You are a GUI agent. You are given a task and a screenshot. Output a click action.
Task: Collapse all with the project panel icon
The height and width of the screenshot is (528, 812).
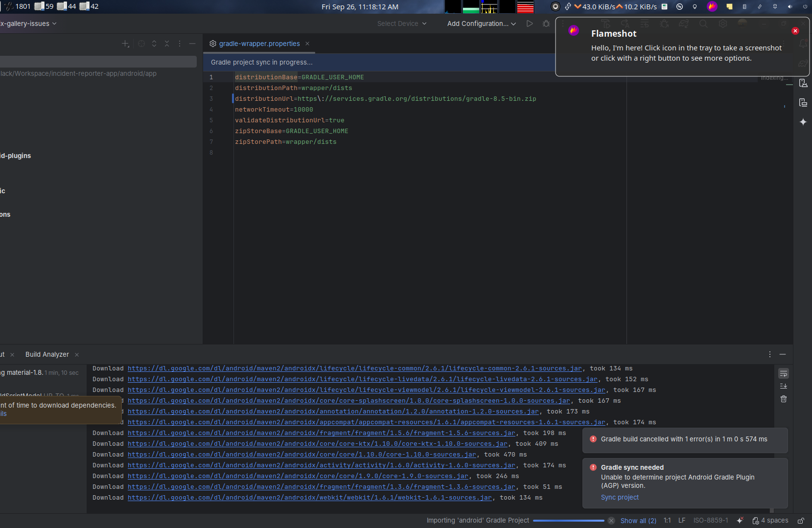(x=167, y=44)
